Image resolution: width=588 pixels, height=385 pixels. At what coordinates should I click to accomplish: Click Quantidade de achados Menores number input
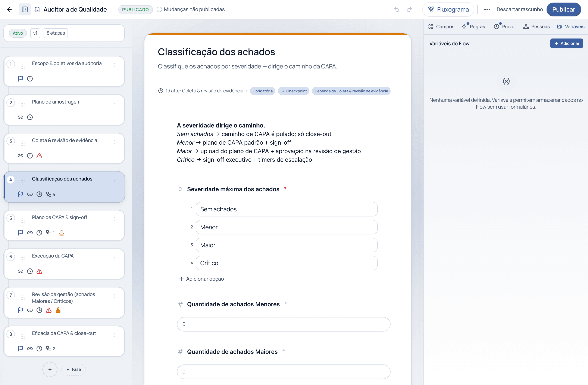pyautogui.click(x=284, y=324)
